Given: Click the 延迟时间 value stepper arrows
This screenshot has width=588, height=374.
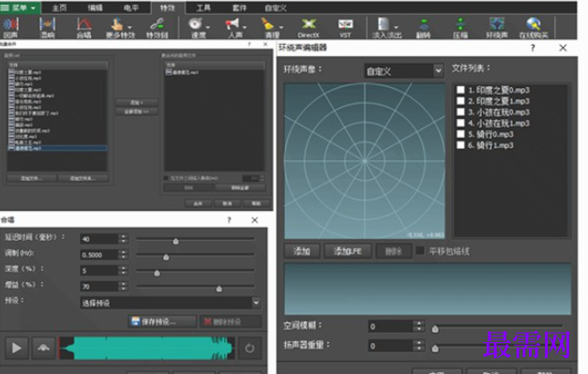Looking at the screenshot, I should pyautogui.click(x=124, y=239).
